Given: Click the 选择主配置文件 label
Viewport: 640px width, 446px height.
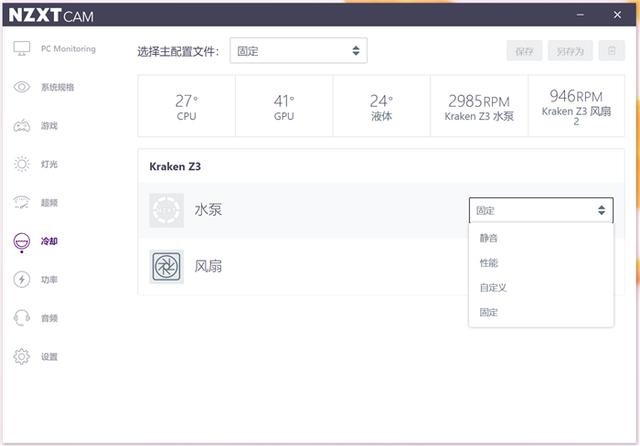Looking at the screenshot, I should pyautogui.click(x=178, y=51).
